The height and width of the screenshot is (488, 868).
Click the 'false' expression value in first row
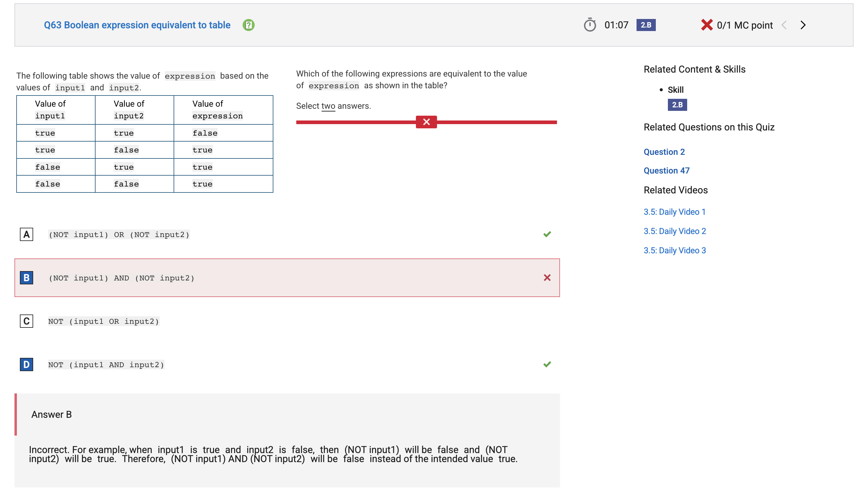[205, 133]
